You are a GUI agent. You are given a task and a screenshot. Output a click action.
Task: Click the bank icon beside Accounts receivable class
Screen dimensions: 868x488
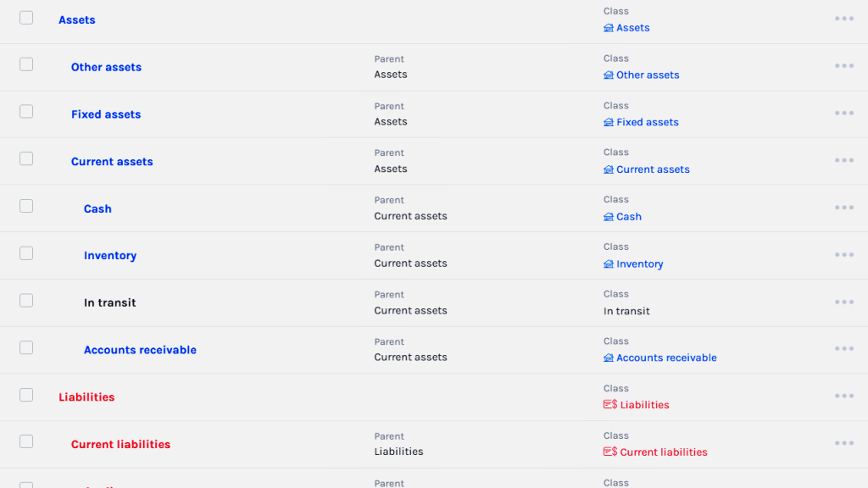tap(608, 358)
